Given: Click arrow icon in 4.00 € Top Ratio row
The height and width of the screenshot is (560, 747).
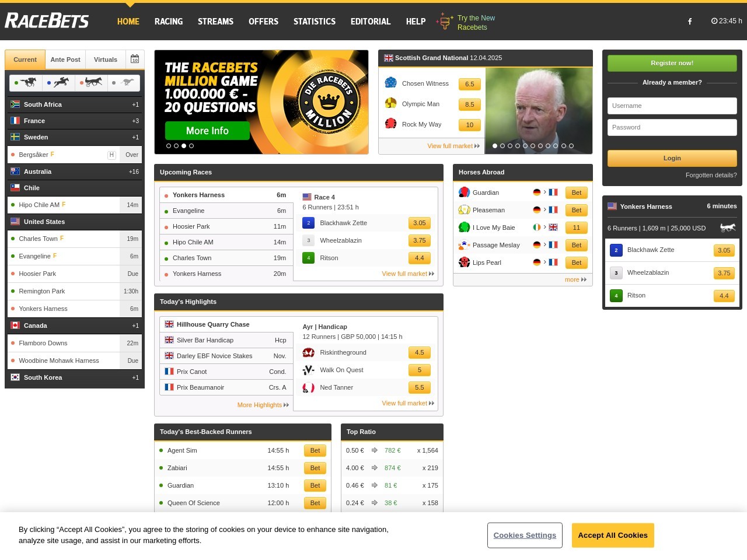Looking at the screenshot, I should tap(375, 468).
